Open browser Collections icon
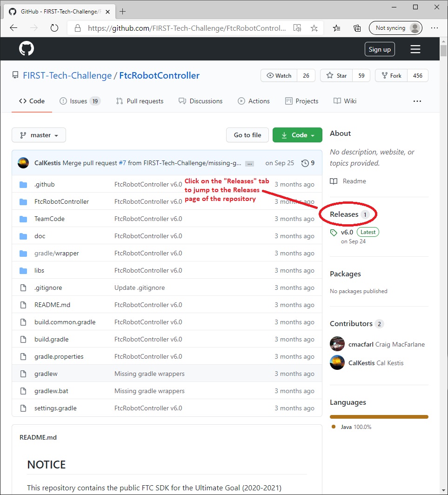 click(357, 28)
